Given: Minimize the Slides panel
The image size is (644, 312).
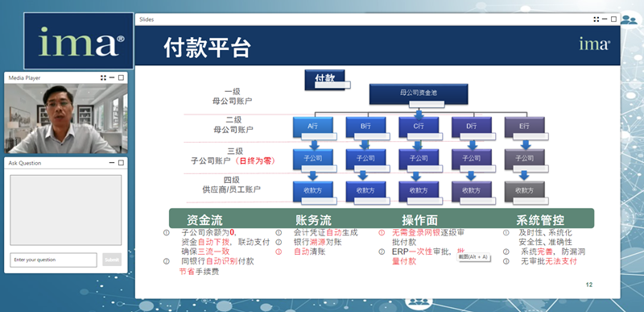Looking at the screenshot, I should [x=605, y=19].
